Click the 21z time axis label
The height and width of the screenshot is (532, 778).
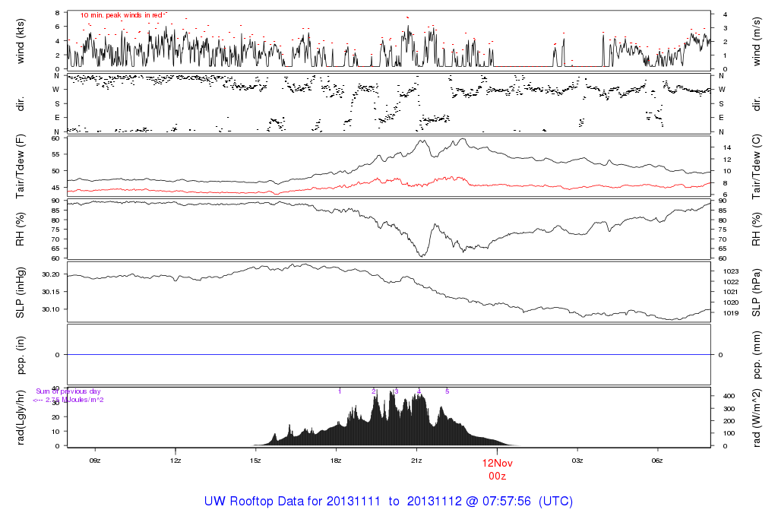click(416, 461)
